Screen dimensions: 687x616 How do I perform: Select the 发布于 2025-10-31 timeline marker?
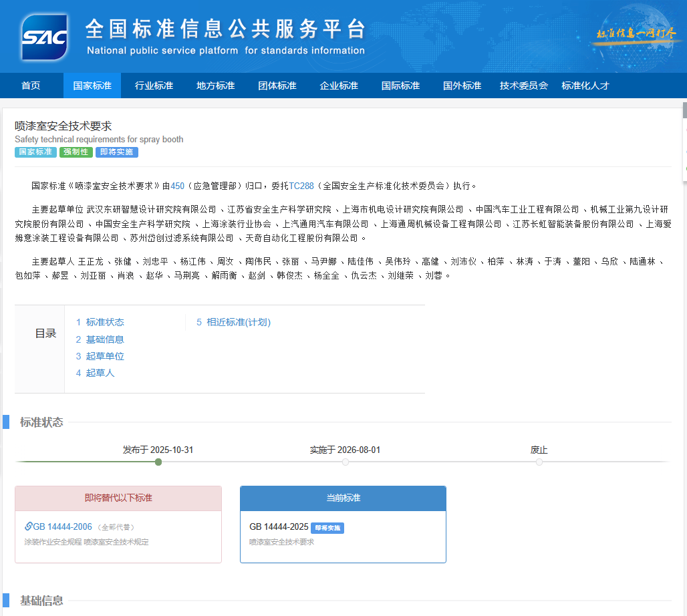click(x=158, y=462)
